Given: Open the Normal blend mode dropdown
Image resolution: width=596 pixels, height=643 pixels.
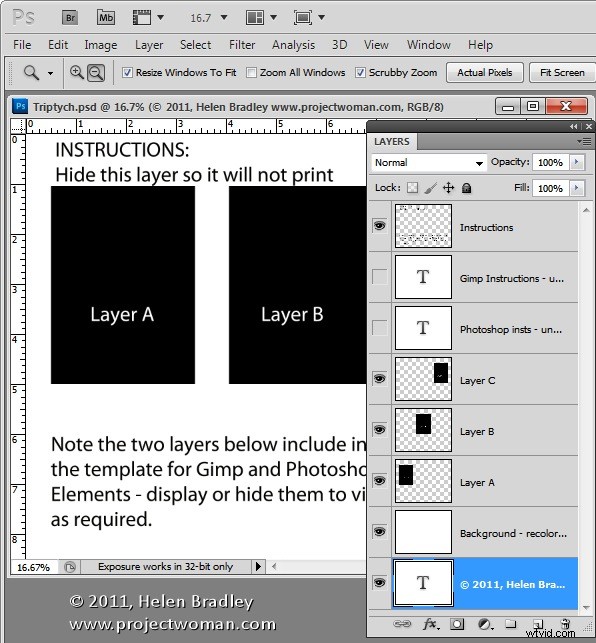Looking at the screenshot, I should click(429, 163).
